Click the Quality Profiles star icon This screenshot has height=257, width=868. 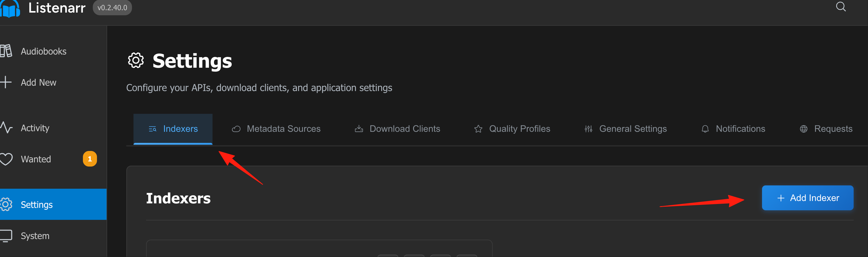pyautogui.click(x=478, y=129)
